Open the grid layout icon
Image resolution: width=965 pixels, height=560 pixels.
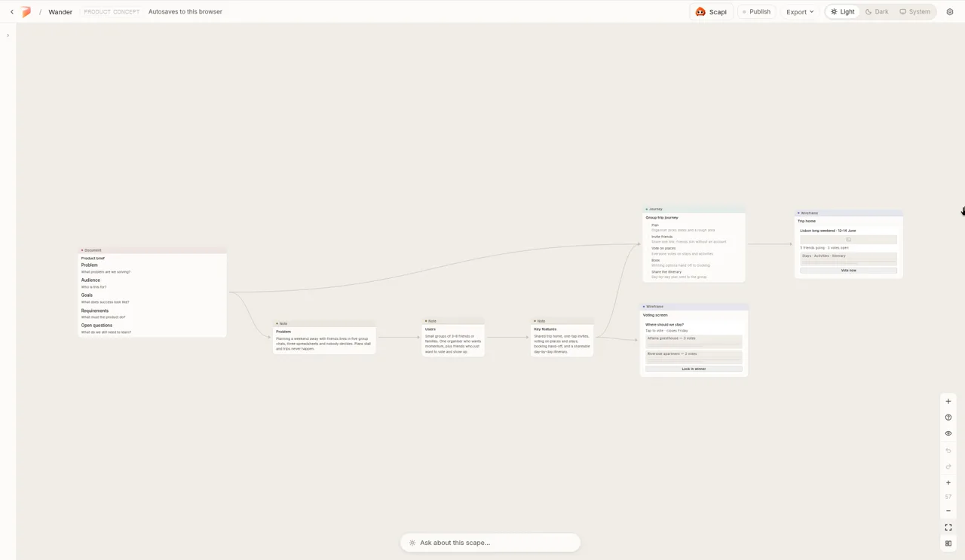[948, 543]
